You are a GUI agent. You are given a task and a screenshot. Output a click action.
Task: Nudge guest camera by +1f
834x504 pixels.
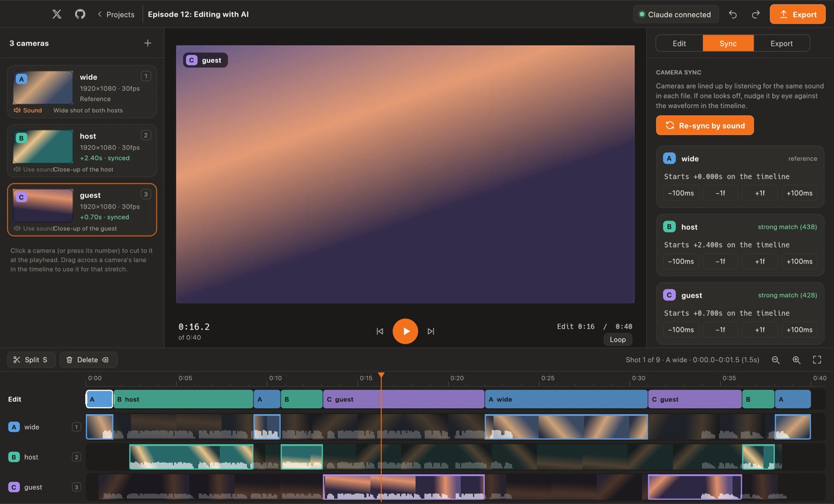click(760, 329)
